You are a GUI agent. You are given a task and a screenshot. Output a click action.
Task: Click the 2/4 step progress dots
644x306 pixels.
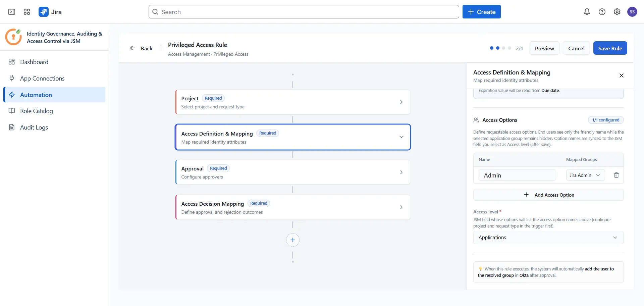pyautogui.click(x=500, y=48)
